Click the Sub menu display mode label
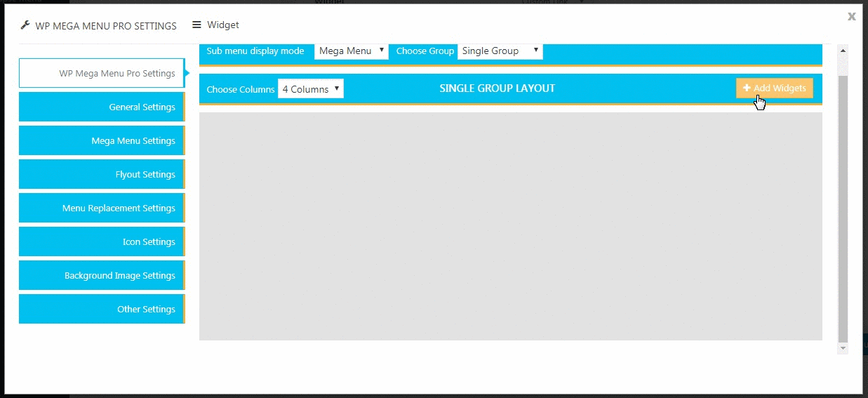This screenshot has height=398, width=868. click(255, 51)
